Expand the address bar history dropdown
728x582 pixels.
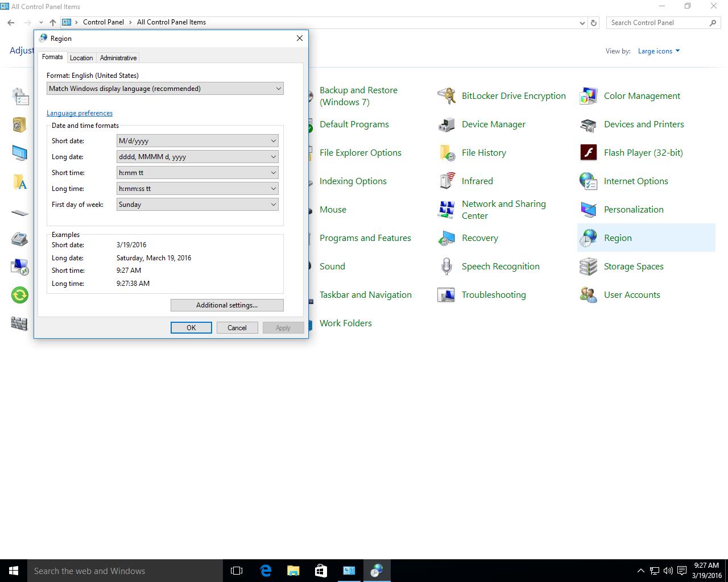pyautogui.click(x=582, y=23)
